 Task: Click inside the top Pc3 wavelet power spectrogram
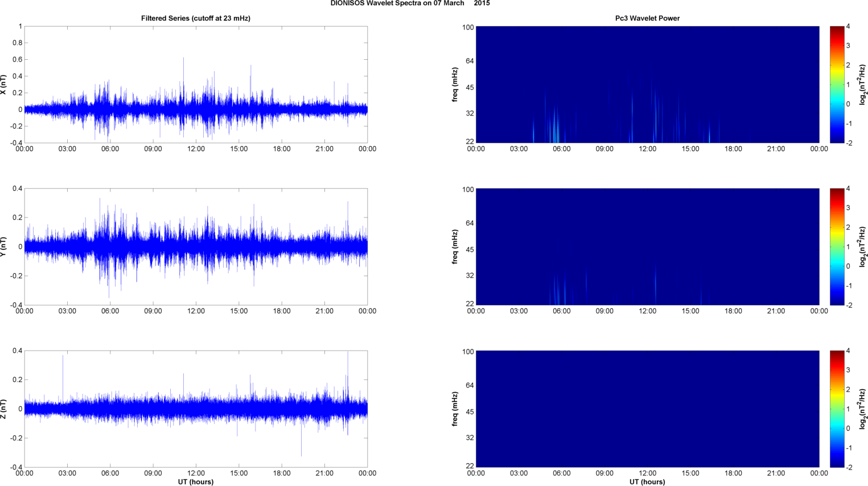tap(647, 85)
